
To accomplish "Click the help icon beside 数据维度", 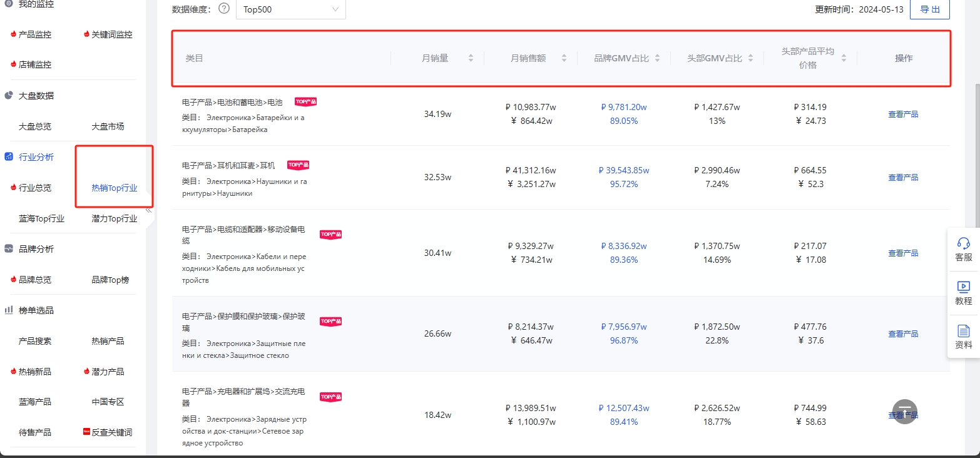I will point(224,9).
